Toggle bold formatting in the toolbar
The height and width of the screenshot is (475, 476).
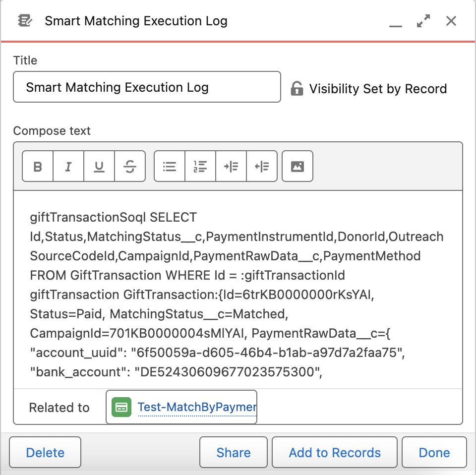pyautogui.click(x=38, y=167)
